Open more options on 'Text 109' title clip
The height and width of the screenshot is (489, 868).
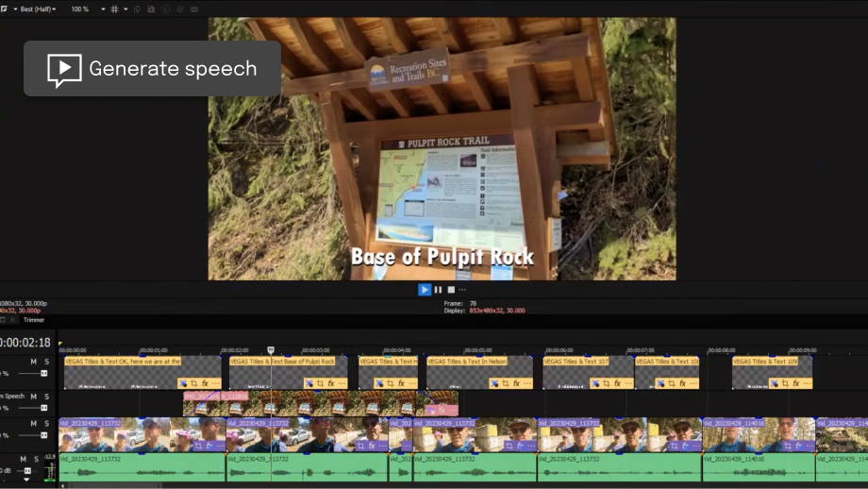pyautogui.click(x=807, y=383)
